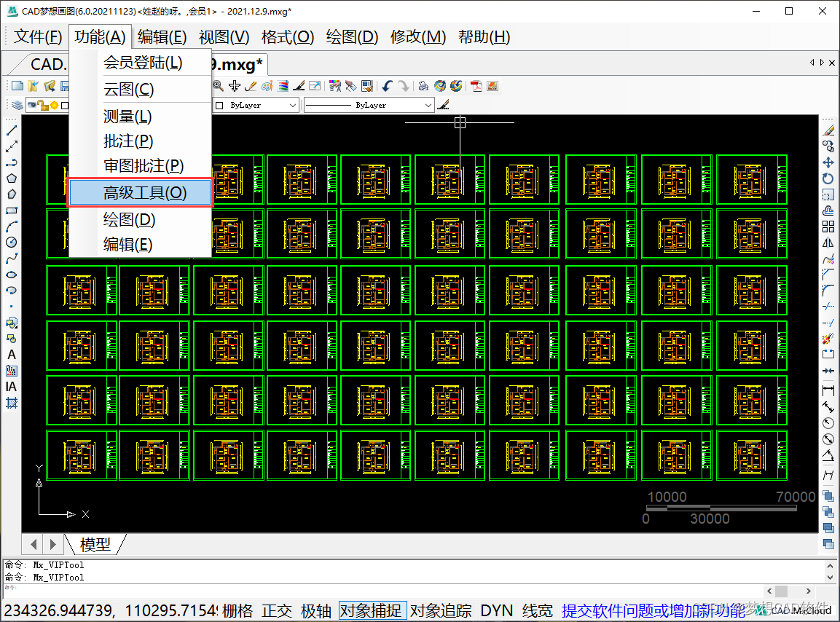Click the Export to PDF icon
Image resolution: width=840 pixels, height=622 pixels.
pyautogui.click(x=476, y=86)
